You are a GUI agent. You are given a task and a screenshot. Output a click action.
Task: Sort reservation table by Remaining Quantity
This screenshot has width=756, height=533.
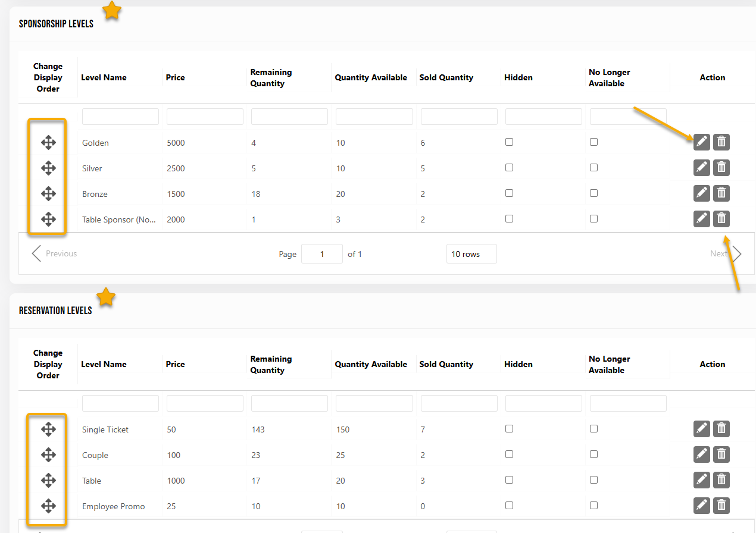pyautogui.click(x=271, y=364)
